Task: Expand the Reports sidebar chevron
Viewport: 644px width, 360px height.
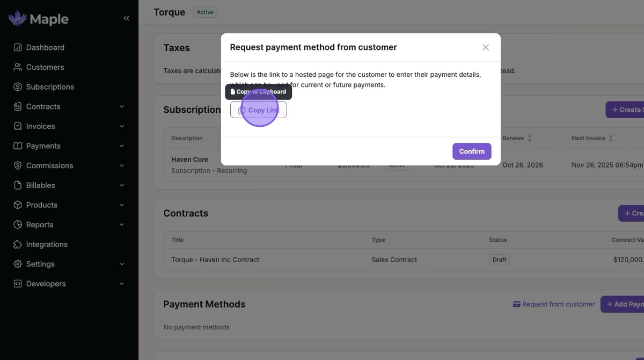Action: click(122, 225)
